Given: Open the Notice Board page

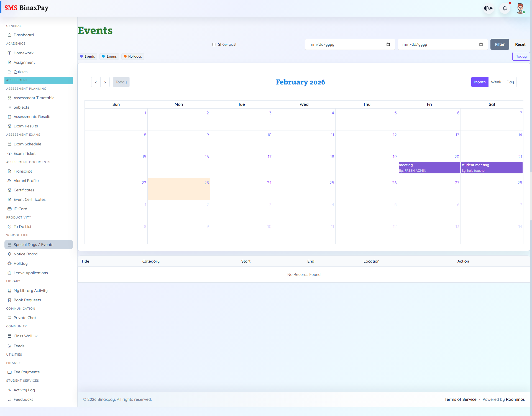Looking at the screenshot, I should (25, 254).
